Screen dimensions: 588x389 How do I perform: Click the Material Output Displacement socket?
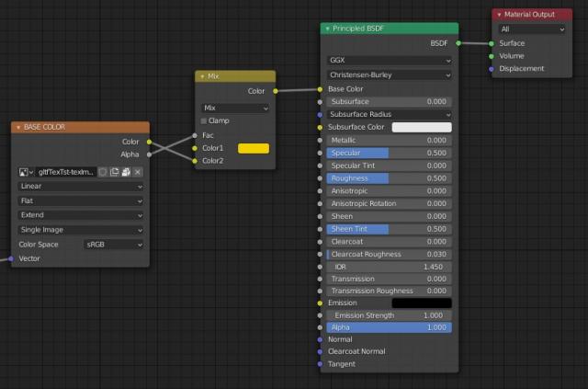click(492, 69)
